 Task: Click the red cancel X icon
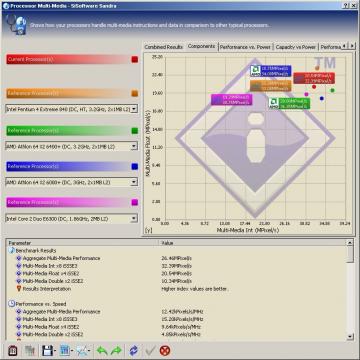(x=165, y=350)
